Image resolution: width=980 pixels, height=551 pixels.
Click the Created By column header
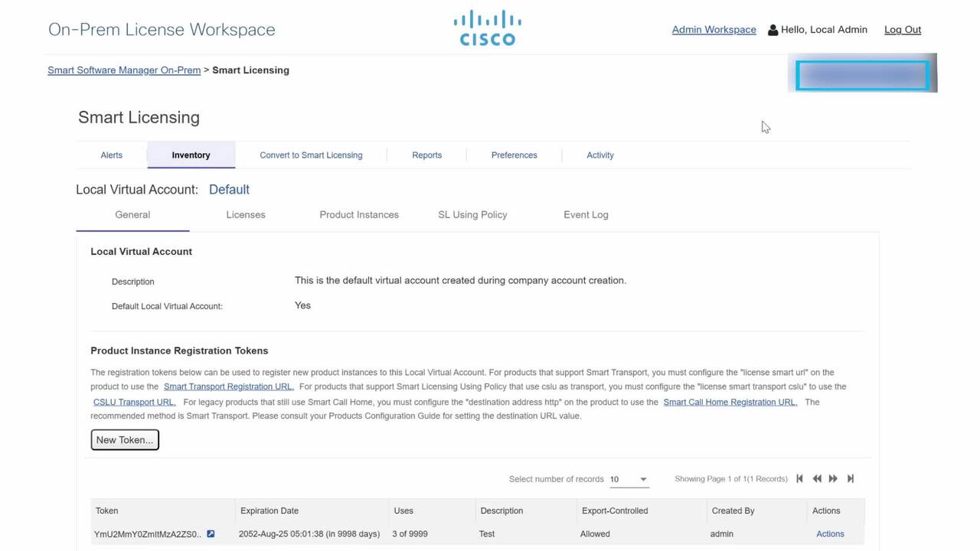click(733, 511)
